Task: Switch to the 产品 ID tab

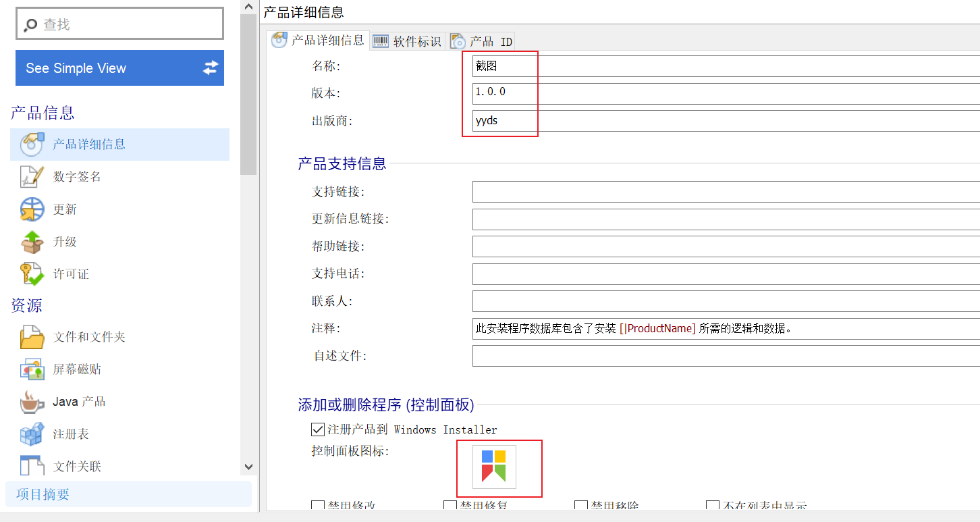Action: click(x=482, y=41)
